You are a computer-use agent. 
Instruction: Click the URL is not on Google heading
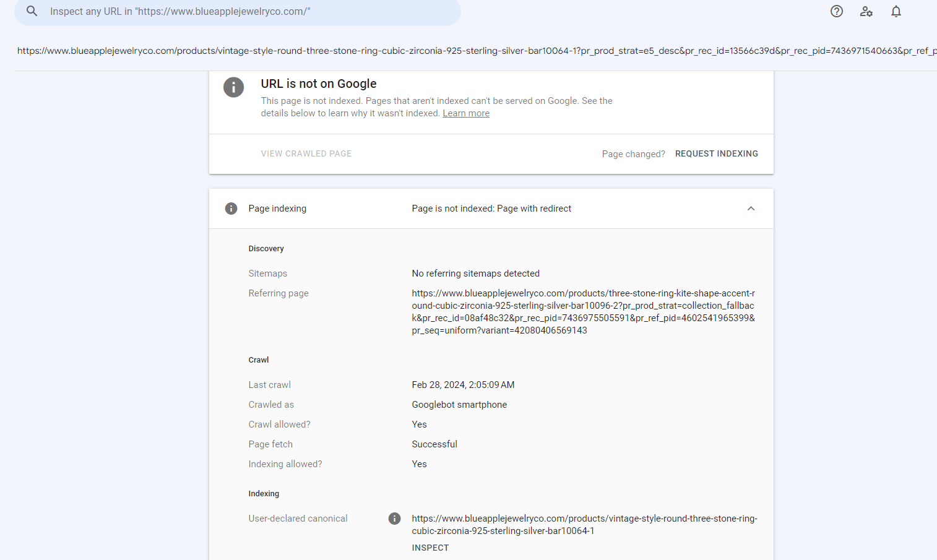coord(319,84)
